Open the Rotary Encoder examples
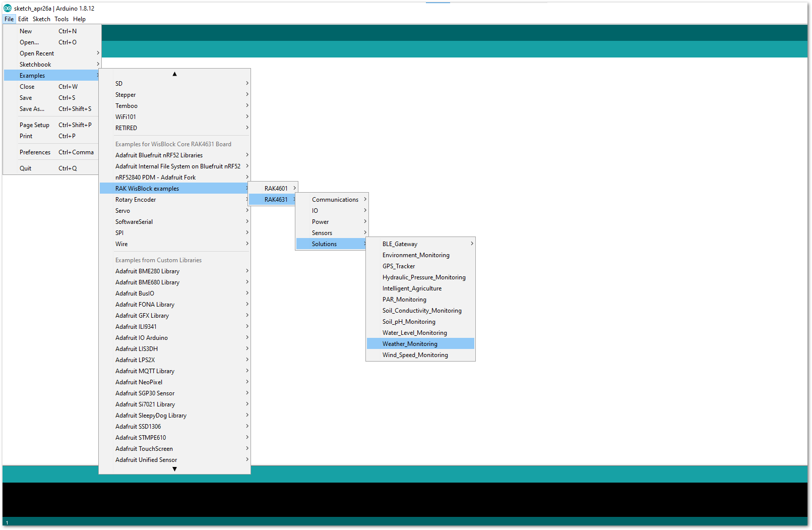 (x=174, y=200)
